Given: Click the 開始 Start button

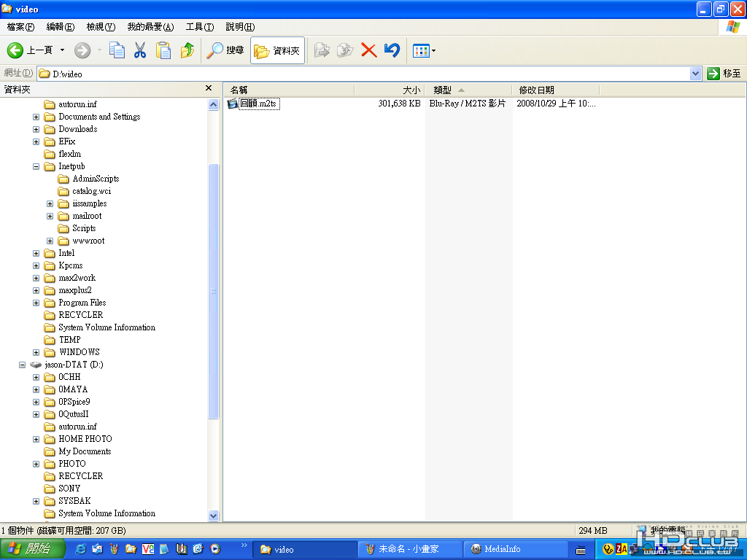Looking at the screenshot, I should point(32,548).
